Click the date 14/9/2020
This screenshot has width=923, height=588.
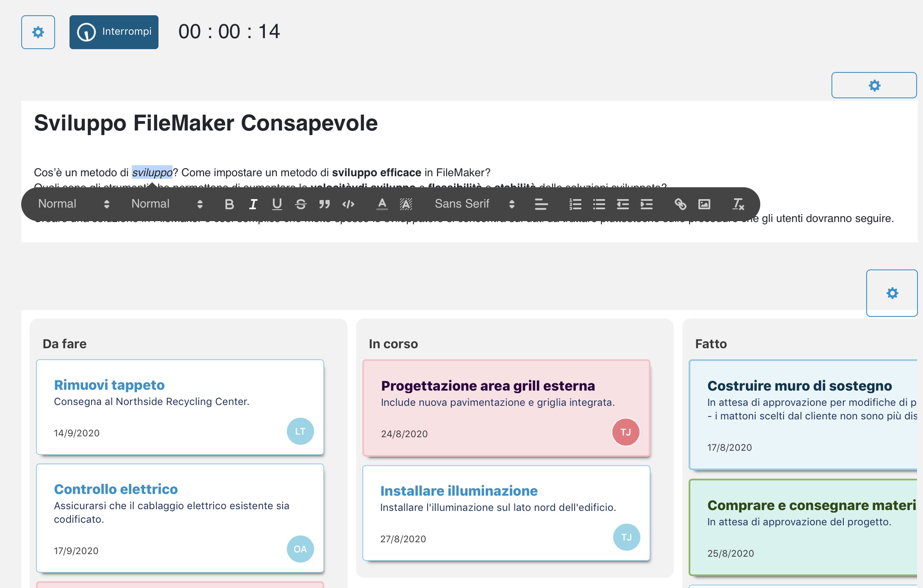pos(77,433)
